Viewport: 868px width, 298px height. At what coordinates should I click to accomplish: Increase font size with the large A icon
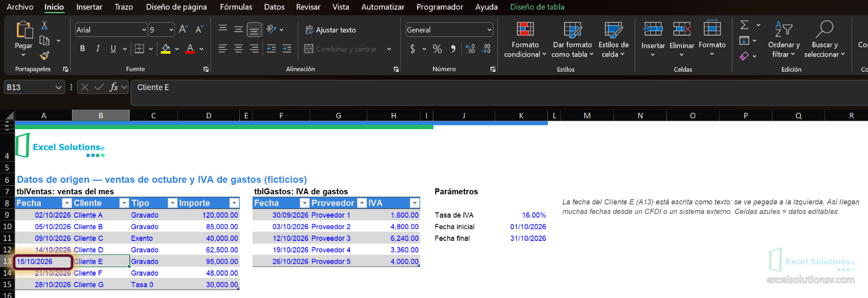tap(183, 29)
